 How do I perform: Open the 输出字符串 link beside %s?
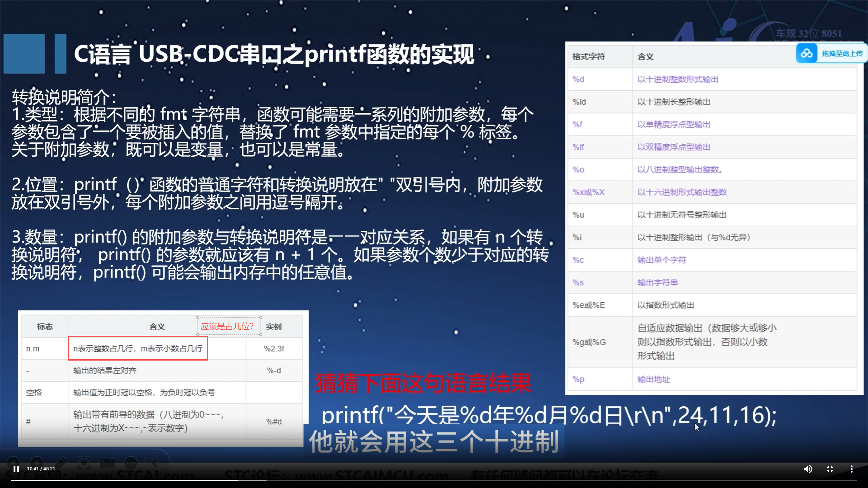click(x=657, y=282)
